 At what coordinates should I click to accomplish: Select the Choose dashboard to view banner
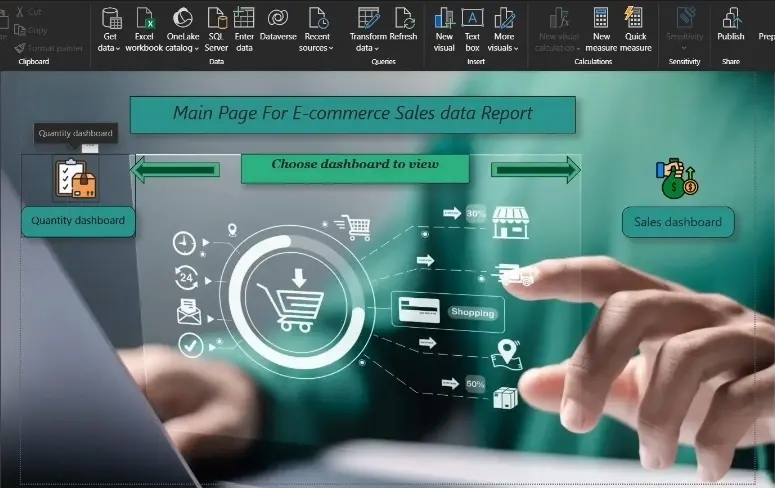[x=355, y=169]
